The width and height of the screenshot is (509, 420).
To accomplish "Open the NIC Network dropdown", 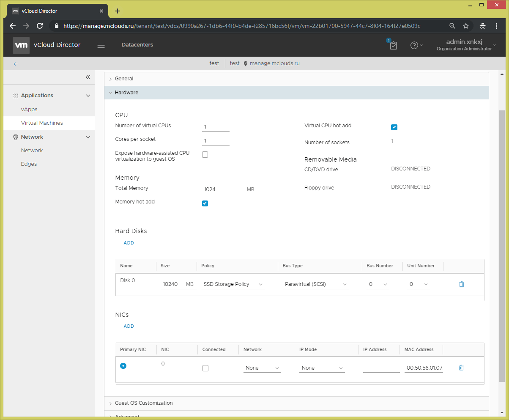I will (x=262, y=368).
